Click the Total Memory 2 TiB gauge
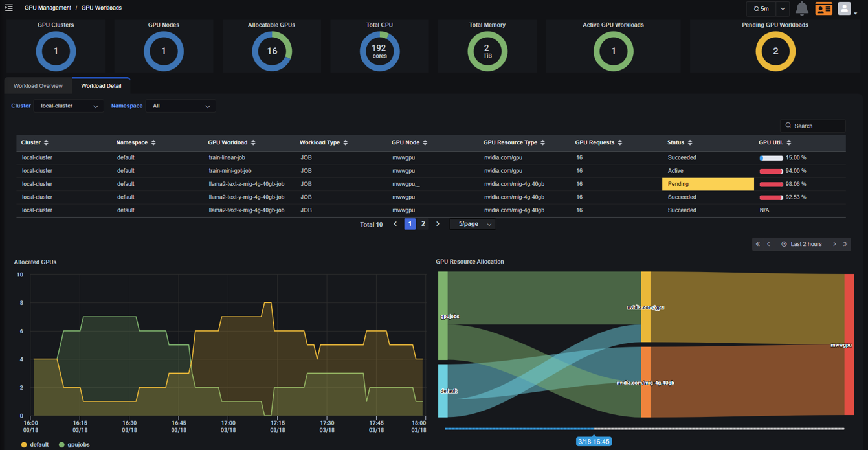The height and width of the screenshot is (450, 868). point(487,51)
